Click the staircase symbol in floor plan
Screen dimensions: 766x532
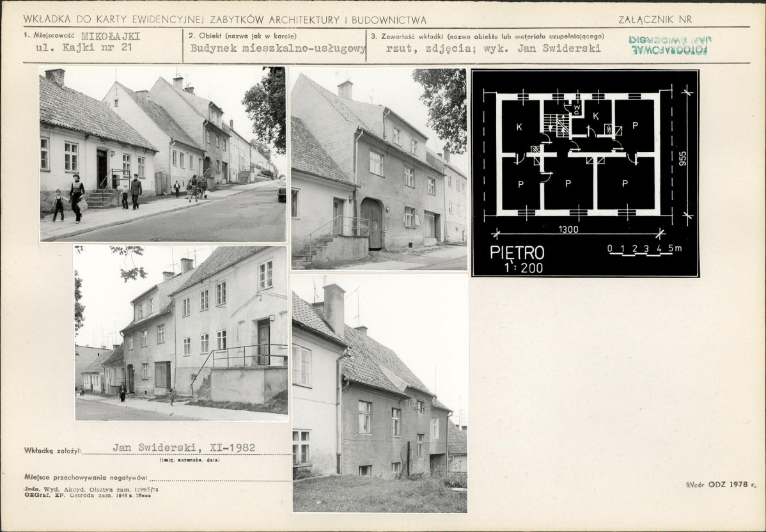557,125
